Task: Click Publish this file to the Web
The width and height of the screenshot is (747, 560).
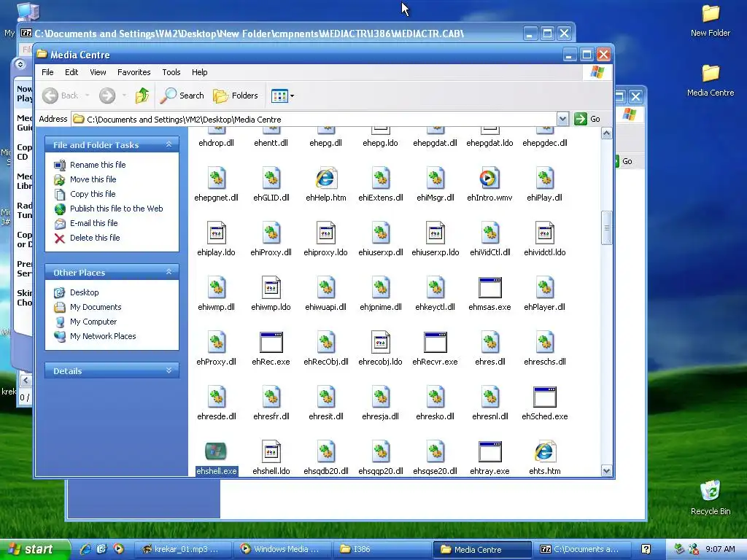Action: [x=116, y=209]
